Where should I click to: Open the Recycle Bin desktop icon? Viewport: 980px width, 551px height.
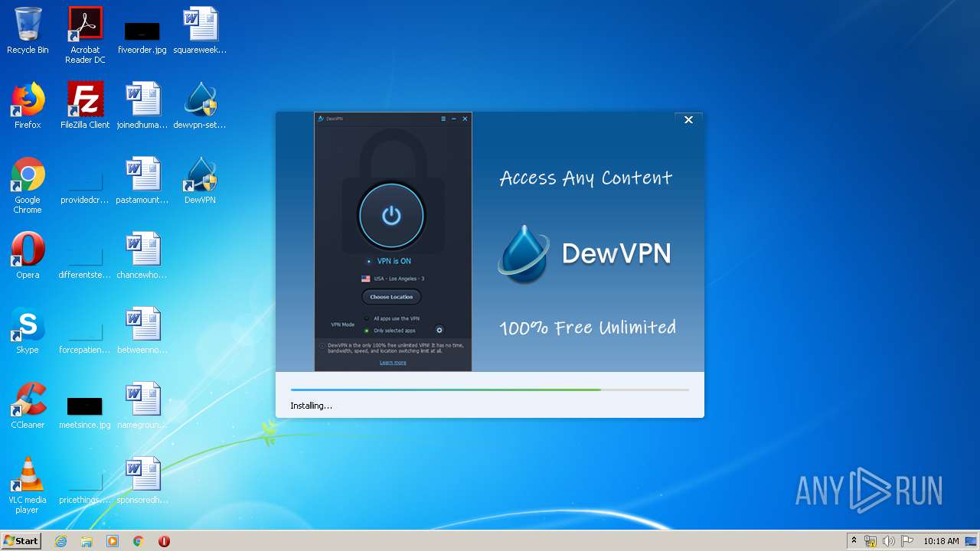pos(28,31)
